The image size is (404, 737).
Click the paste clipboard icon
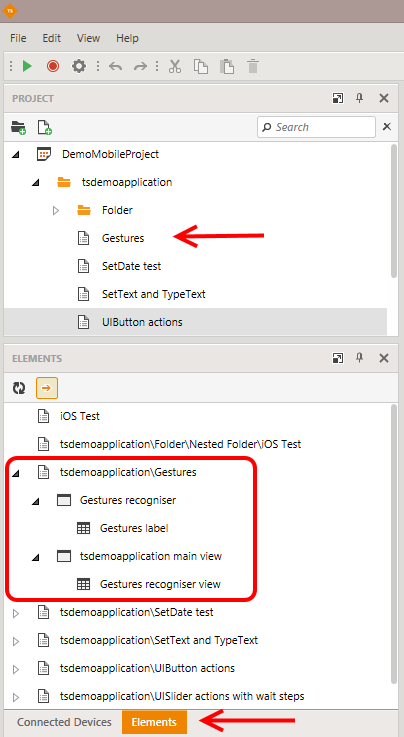227,66
